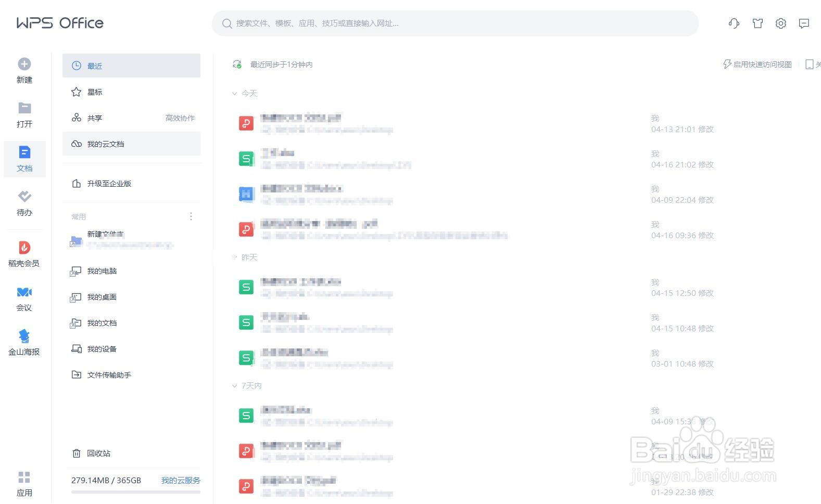Click 最近同步于1分钟内 status text
The height and width of the screenshot is (504, 821).
coord(282,64)
